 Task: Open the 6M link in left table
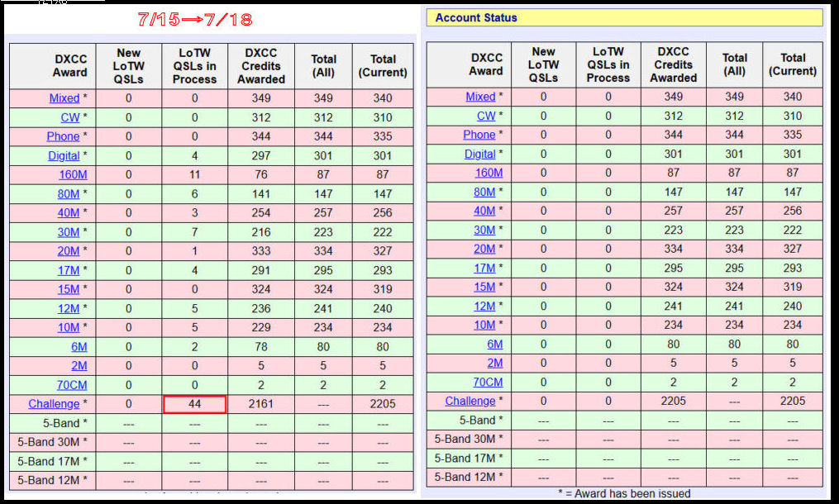[x=79, y=347]
